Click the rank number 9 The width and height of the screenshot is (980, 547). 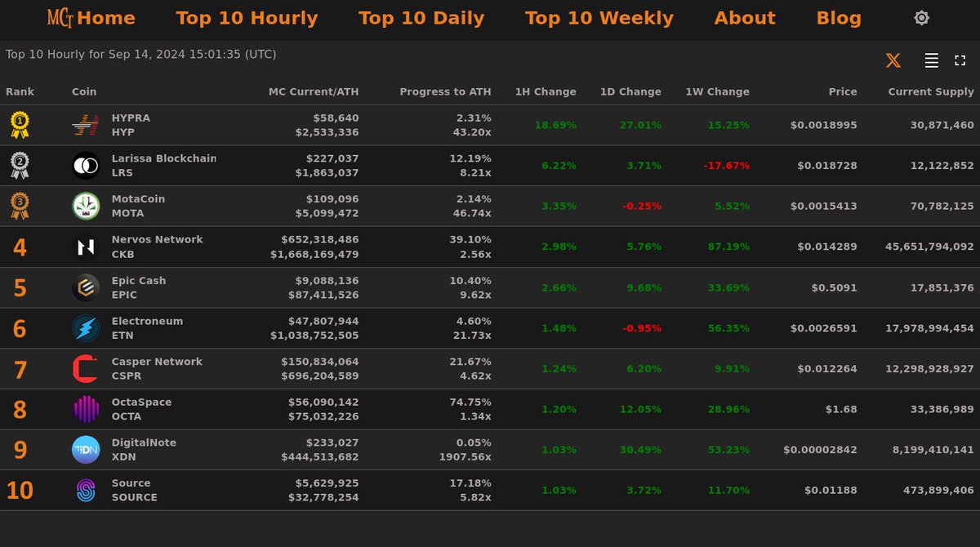point(20,451)
